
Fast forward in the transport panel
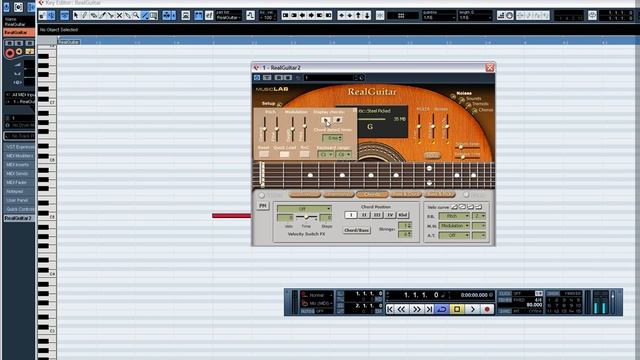[416, 309]
